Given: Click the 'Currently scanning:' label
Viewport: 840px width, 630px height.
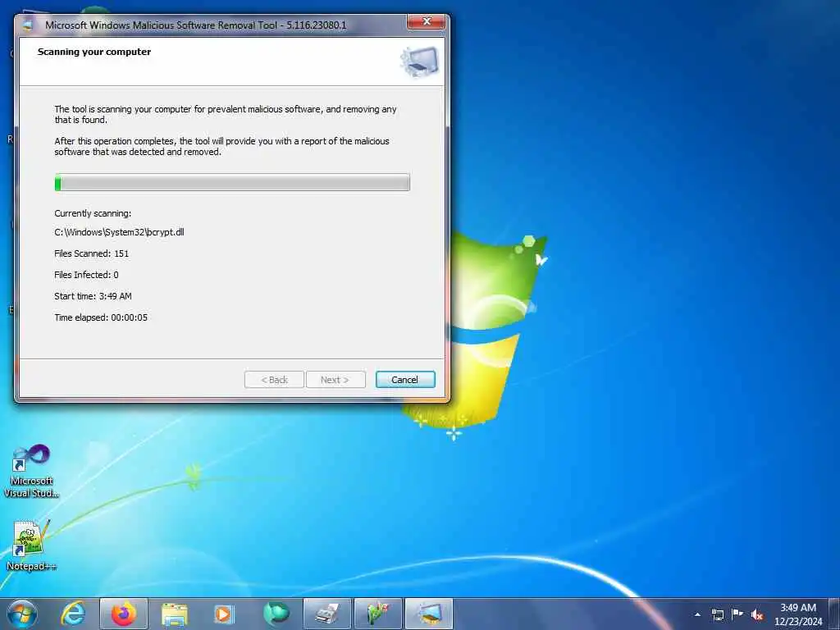Looking at the screenshot, I should [x=93, y=213].
